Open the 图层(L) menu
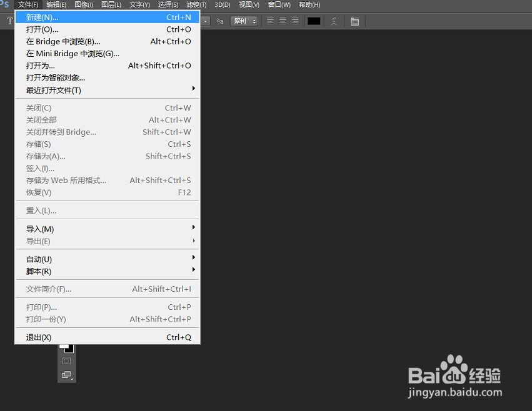Image resolution: width=532 pixels, height=411 pixels. [x=111, y=5]
